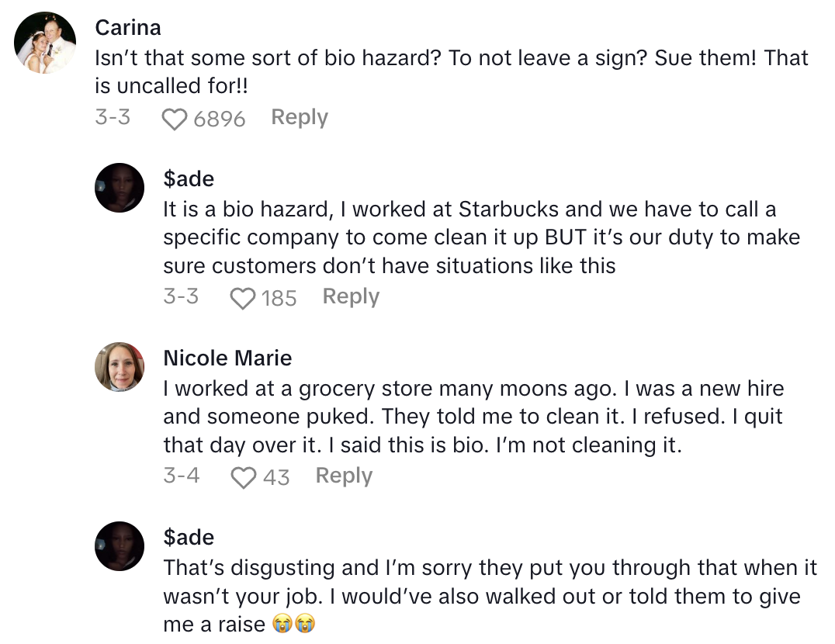
Task: Select $ade's username above "That's disgusting" reply
Action: [x=189, y=538]
